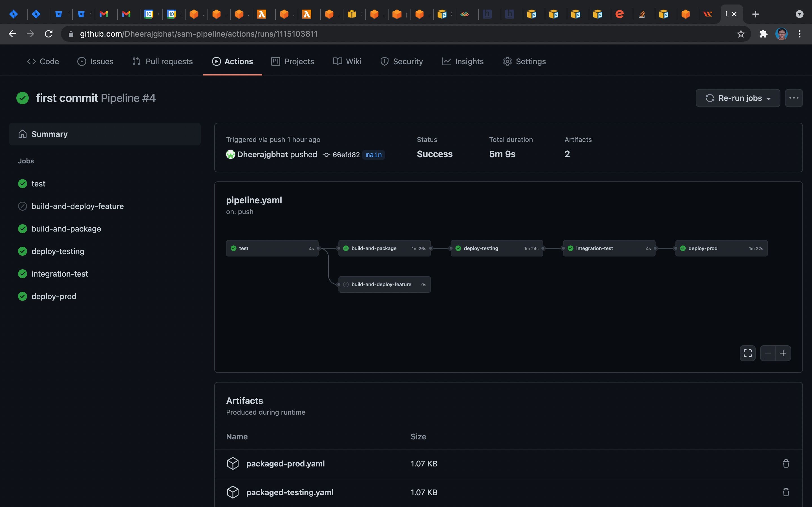Viewport: 812px width, 507px height.
Task: Zoom out the workflow graph
Action: coord(768,353)
